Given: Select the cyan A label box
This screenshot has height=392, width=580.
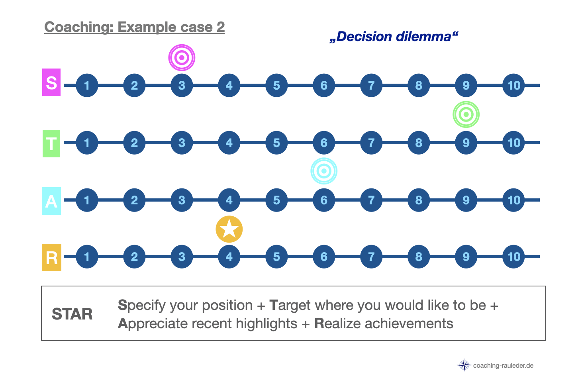Looking at the screenshot, I should (51, 201).
